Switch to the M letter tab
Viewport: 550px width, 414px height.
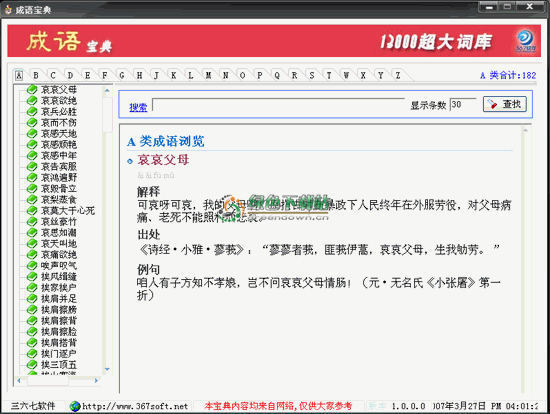point(208,75)
